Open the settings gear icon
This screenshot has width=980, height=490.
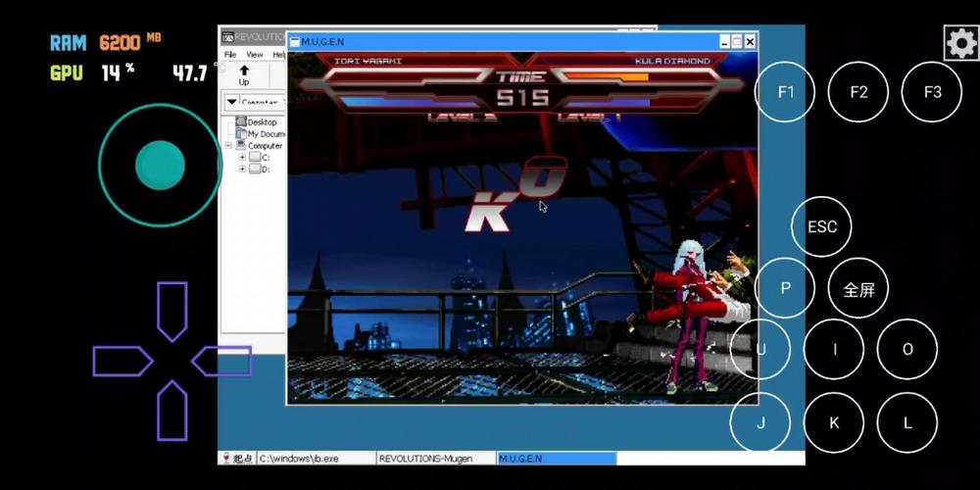(960, 42)
